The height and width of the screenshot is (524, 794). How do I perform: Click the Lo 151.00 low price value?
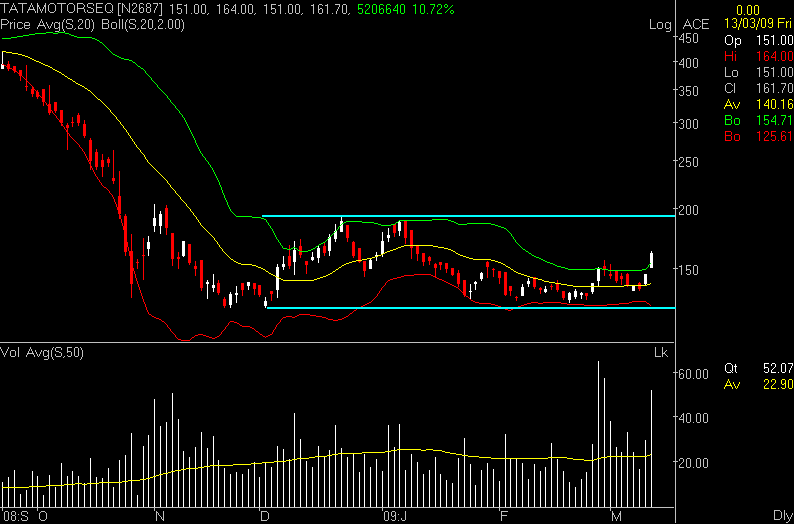click(x=759, y=73)
